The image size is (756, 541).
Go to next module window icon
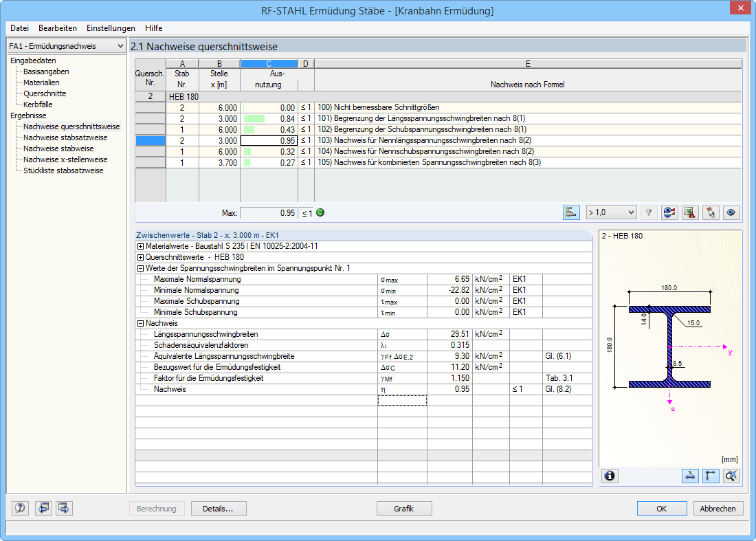coord(65,508)
